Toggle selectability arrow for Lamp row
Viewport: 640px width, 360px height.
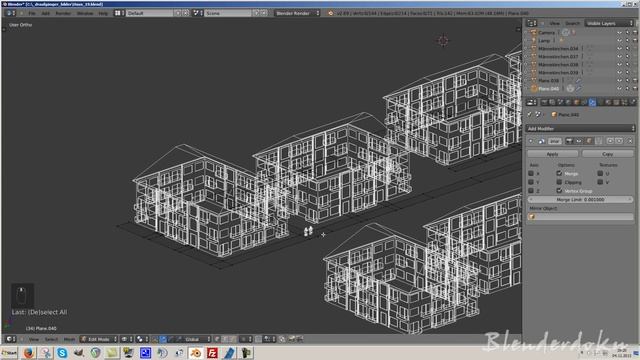tap(627, 40)
